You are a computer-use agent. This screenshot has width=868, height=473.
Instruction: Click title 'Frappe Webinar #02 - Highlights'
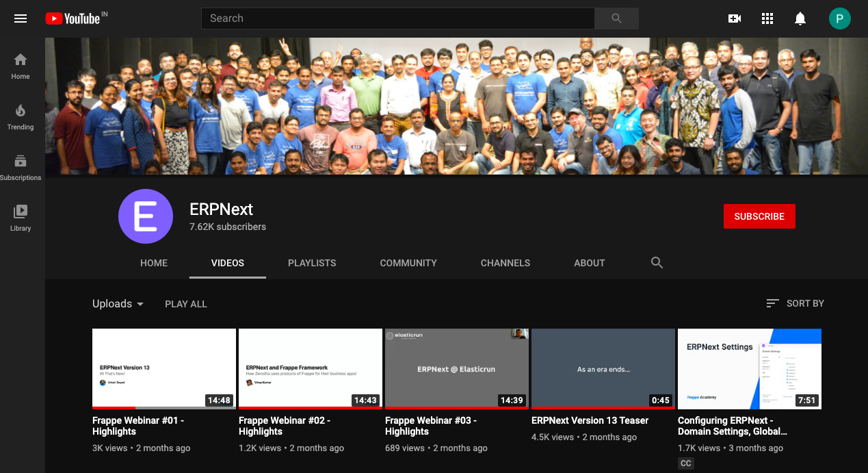click(x=285, y=426)
